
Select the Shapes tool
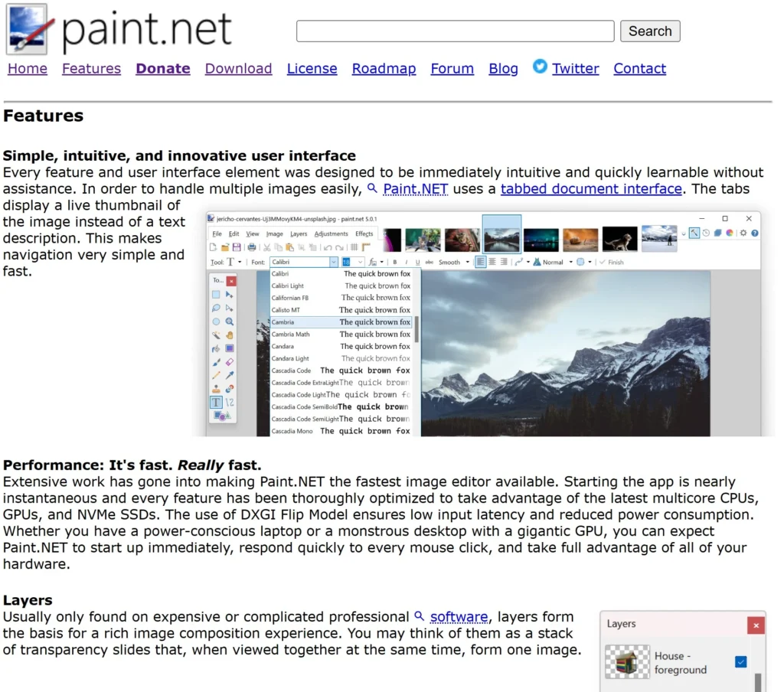[222, 416]
